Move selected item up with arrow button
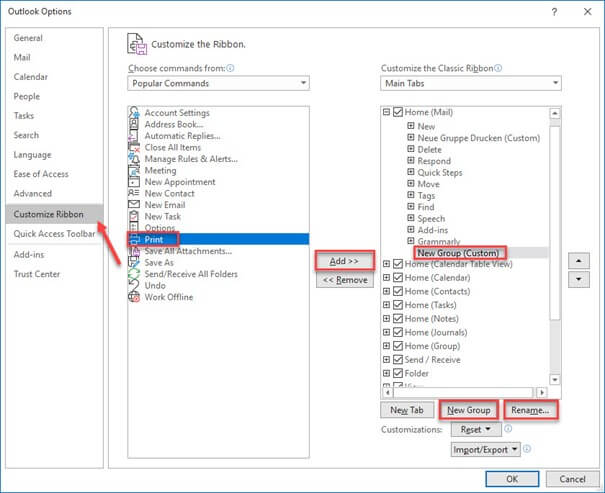 [x=578, y=261]
